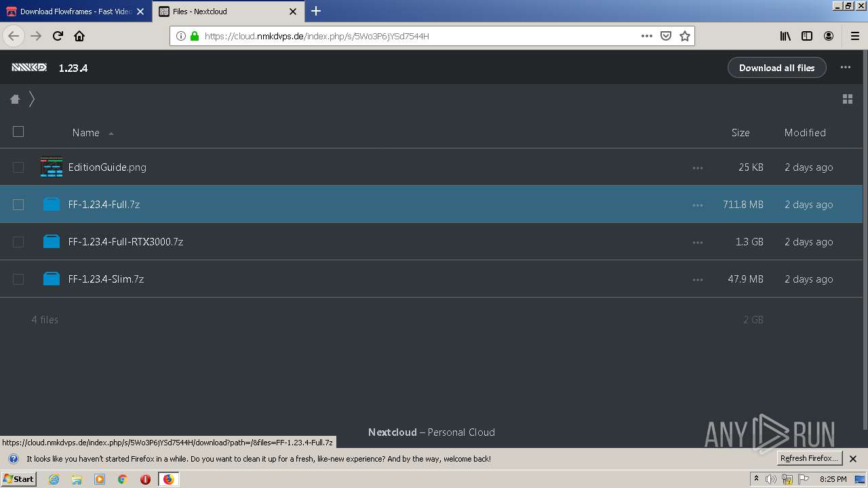Switch to grid view toggle
The image size is (868, 488).
pyautogui.click(x=847, y=99)
